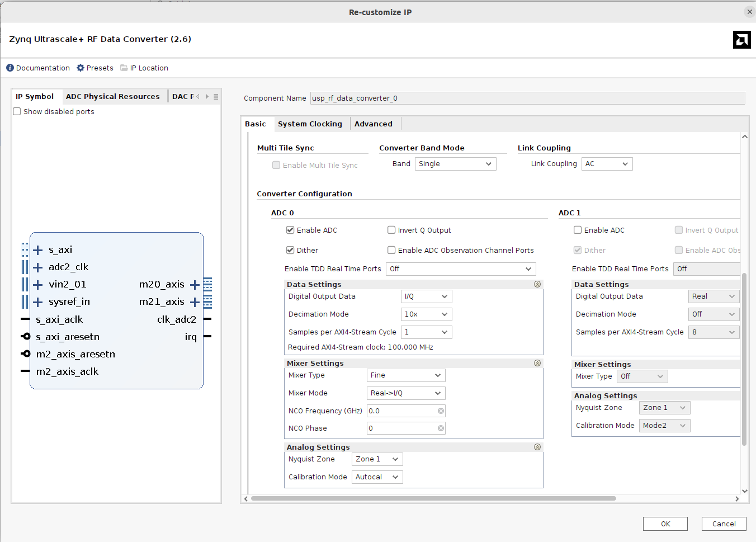Open the Documentation info icon

click(x=10, y=68)
